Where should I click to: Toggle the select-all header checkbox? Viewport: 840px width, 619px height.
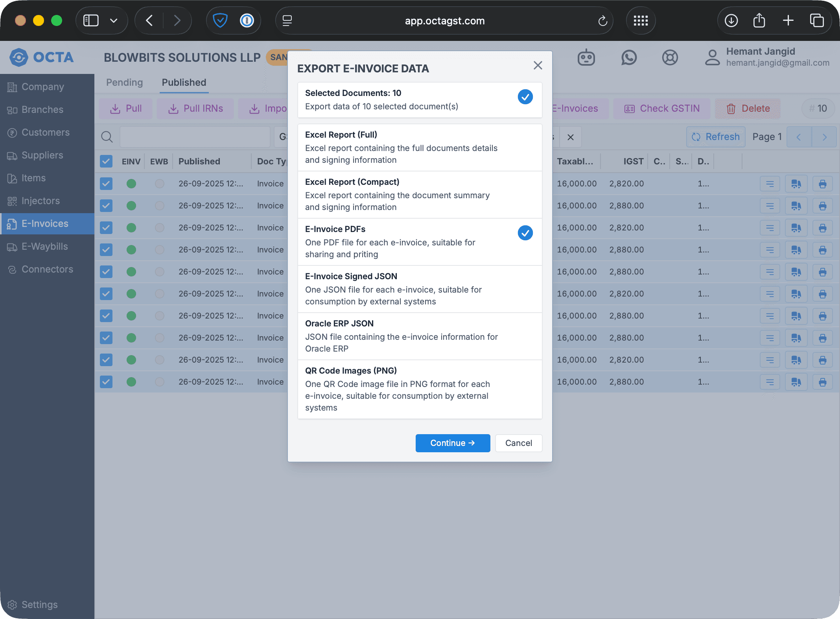pyautogui.click(x=106, y=161)
